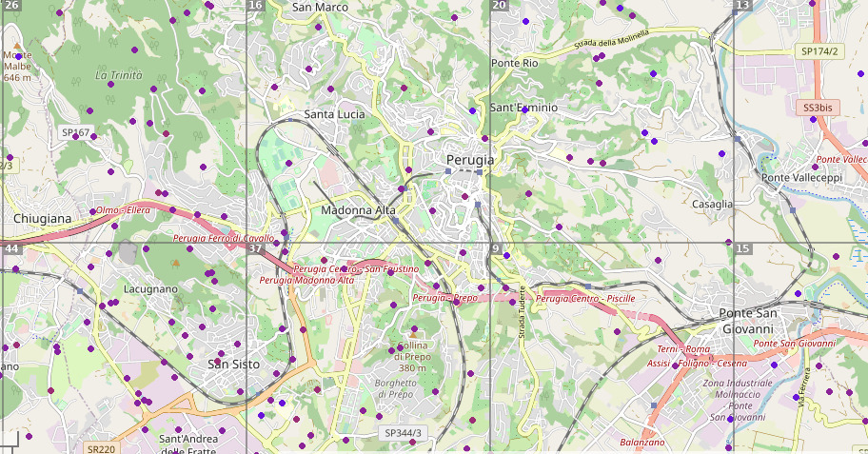Click the SP174/2 road shield

point(819,50)
